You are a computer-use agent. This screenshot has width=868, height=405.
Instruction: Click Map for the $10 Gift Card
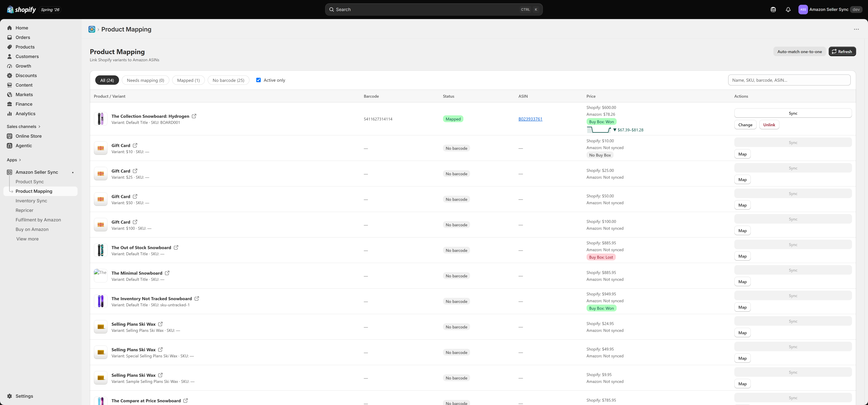(x=742, y=154)
